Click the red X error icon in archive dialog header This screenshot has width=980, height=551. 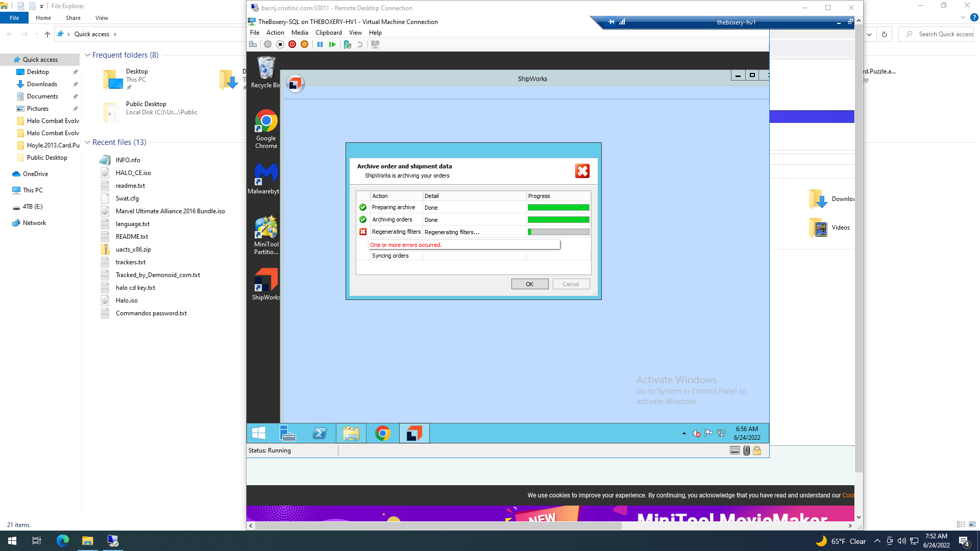(582, 171)
